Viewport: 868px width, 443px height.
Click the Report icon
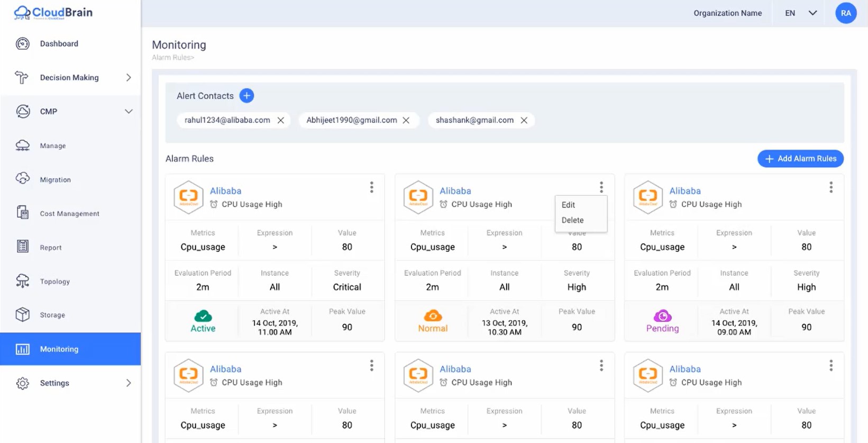(x=23, y=247)
